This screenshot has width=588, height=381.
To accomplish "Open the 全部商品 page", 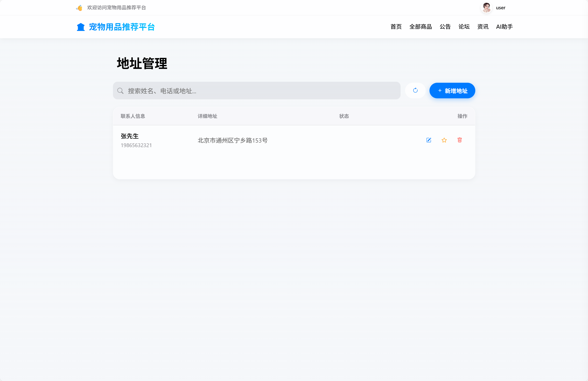I will click(x=421, y=27).
